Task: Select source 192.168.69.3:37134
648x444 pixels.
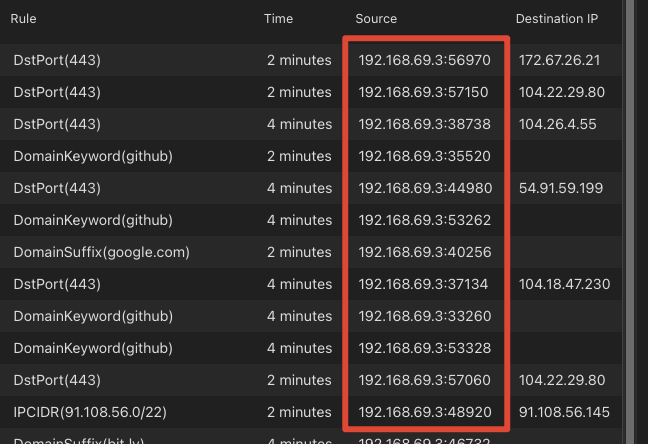Action: click(423, 284)
